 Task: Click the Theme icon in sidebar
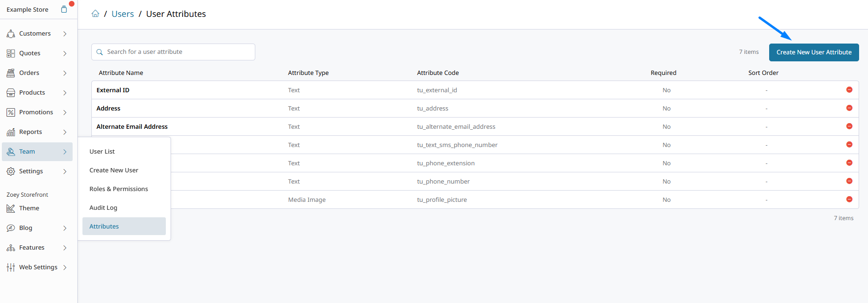(11, 208)
